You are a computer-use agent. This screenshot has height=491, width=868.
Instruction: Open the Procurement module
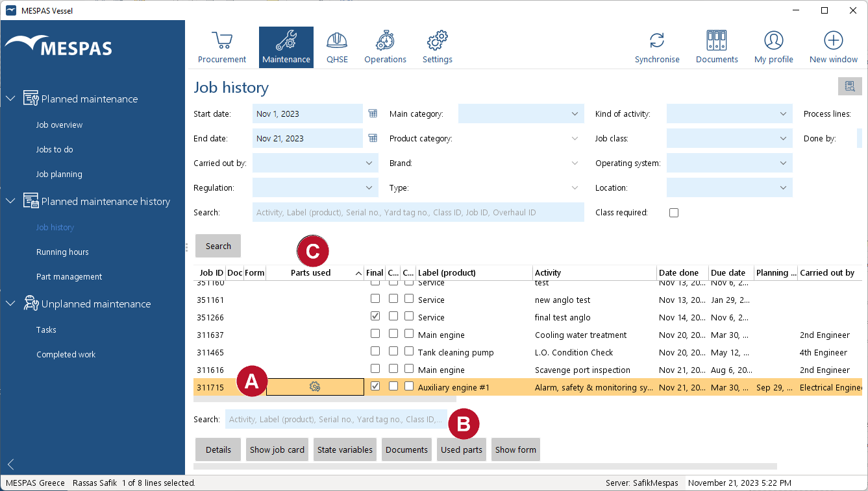coord(222,47)
